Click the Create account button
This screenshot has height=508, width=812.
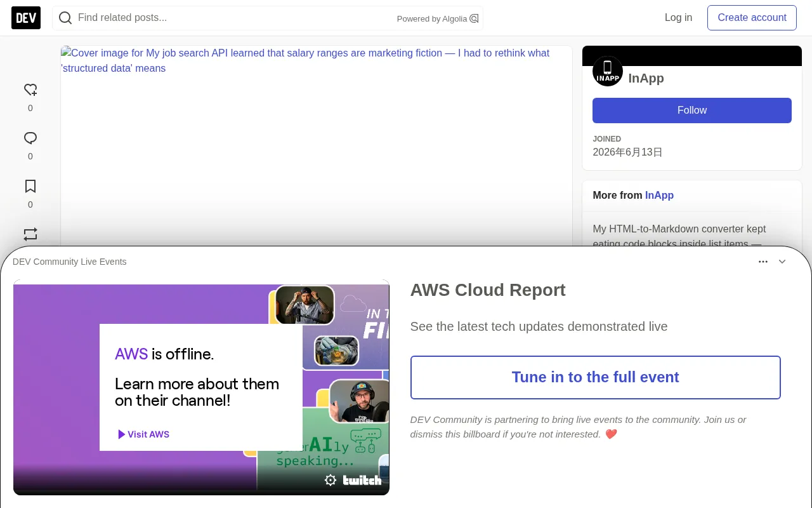(752, 18)
